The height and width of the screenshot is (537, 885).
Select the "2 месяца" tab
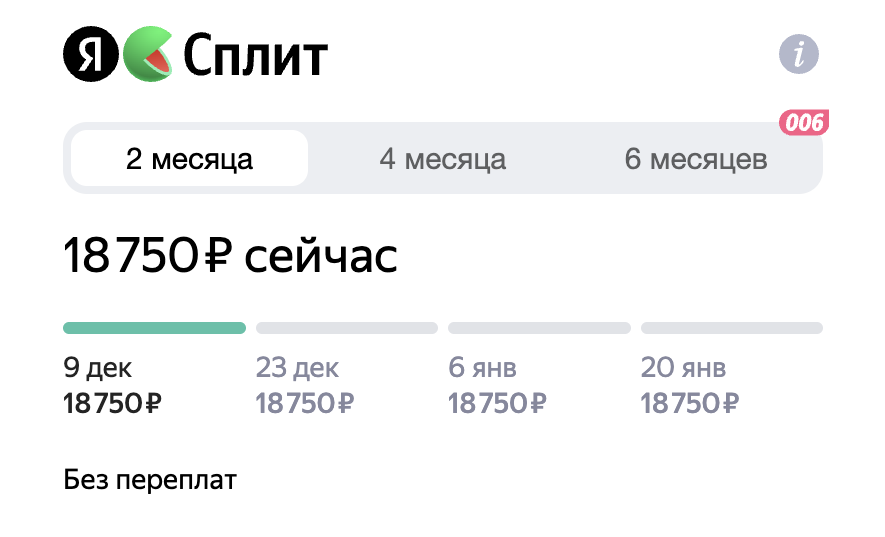[189, 159]
